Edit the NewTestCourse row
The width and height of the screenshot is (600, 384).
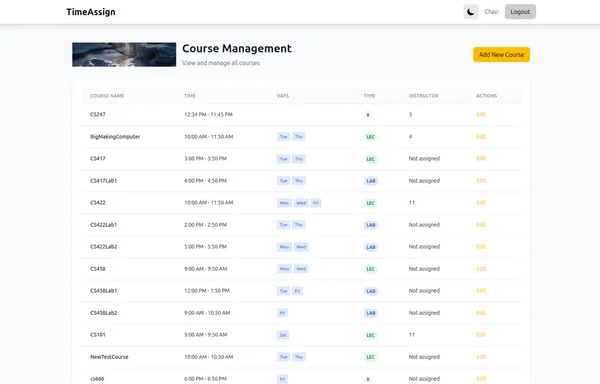(481, 357)
